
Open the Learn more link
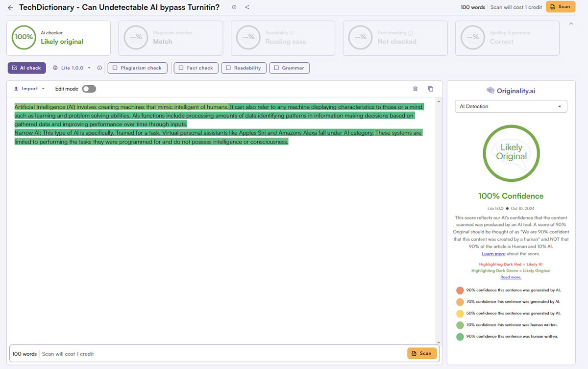click(x=493, y=254)
